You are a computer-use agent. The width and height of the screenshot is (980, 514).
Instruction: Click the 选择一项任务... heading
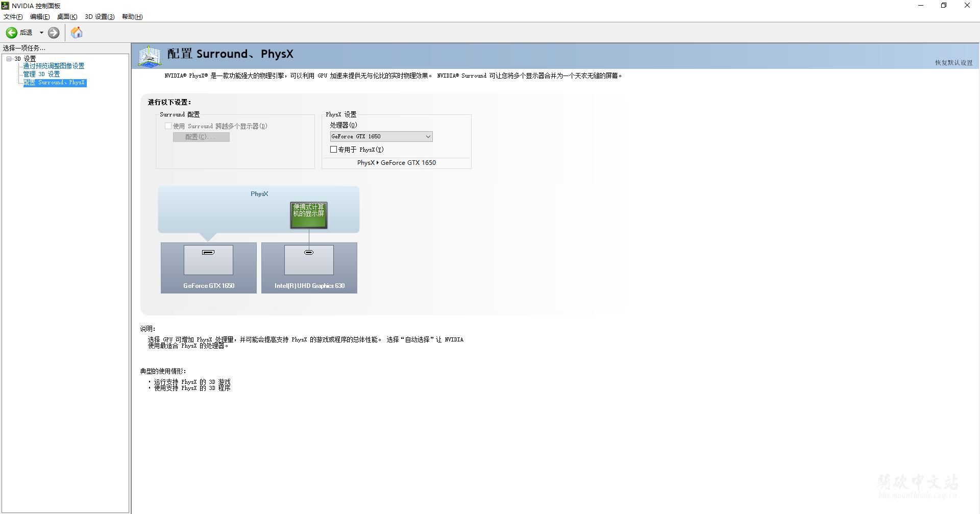point(24,48)
